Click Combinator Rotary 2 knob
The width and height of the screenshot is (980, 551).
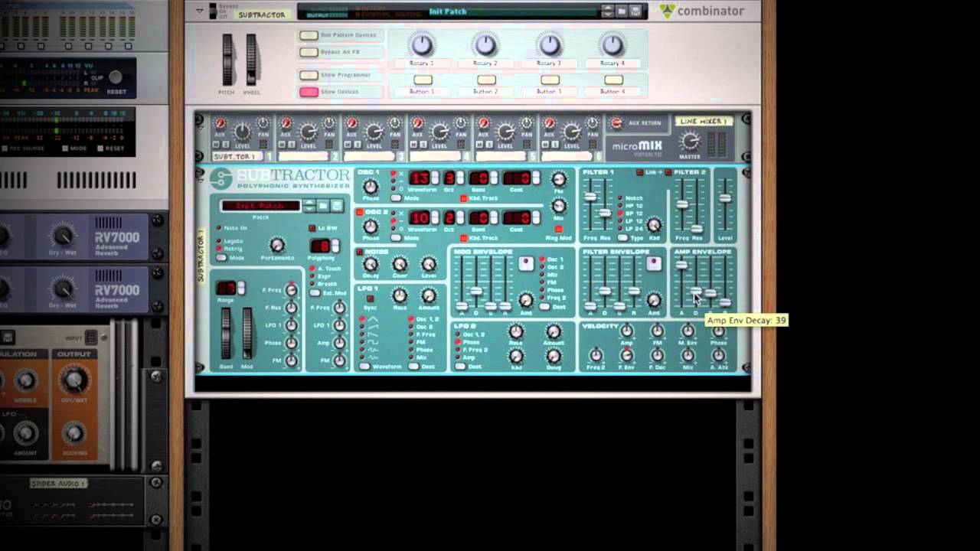point(485,44)
